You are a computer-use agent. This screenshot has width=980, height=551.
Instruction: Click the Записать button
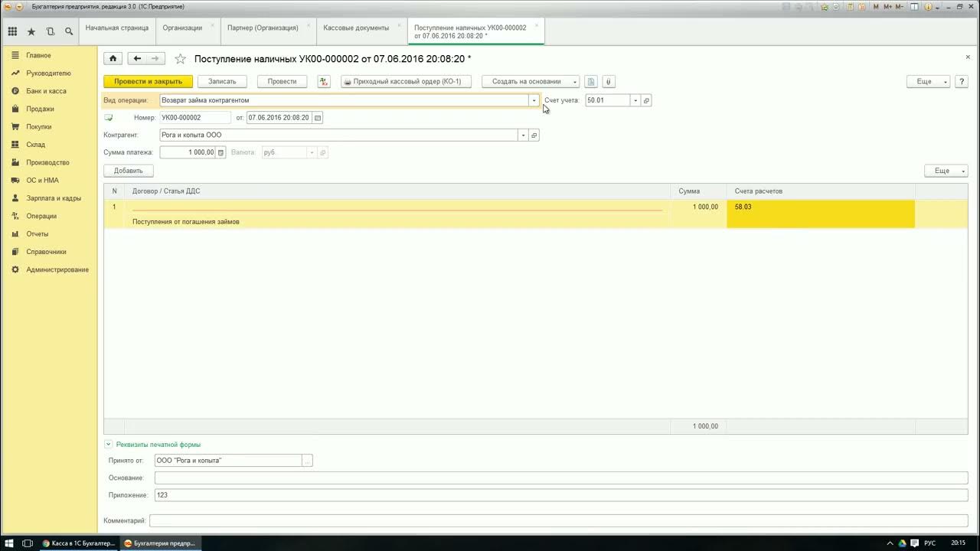pyautogui.click(x=222, y=81)
